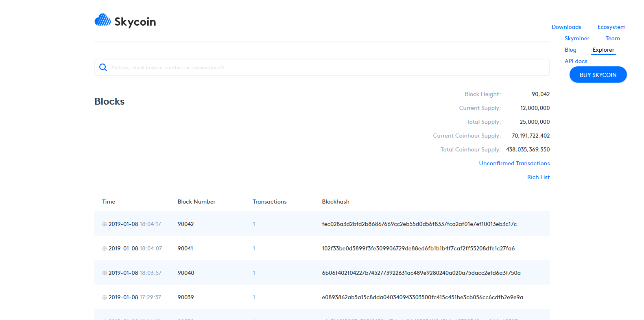Click the Blocks heading
Image resolution: width=644 pixels, height=320 pixels.
click(x=109, y=101)
